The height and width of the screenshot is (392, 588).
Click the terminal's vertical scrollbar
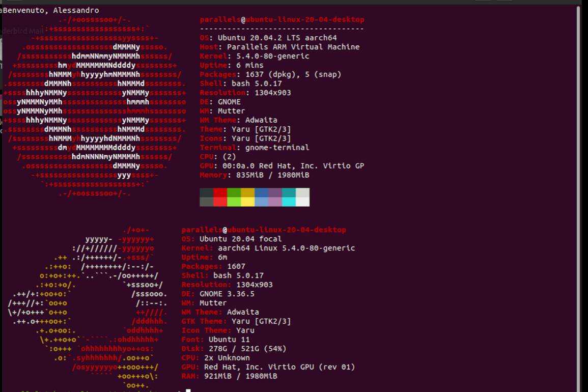pos(578,199)
